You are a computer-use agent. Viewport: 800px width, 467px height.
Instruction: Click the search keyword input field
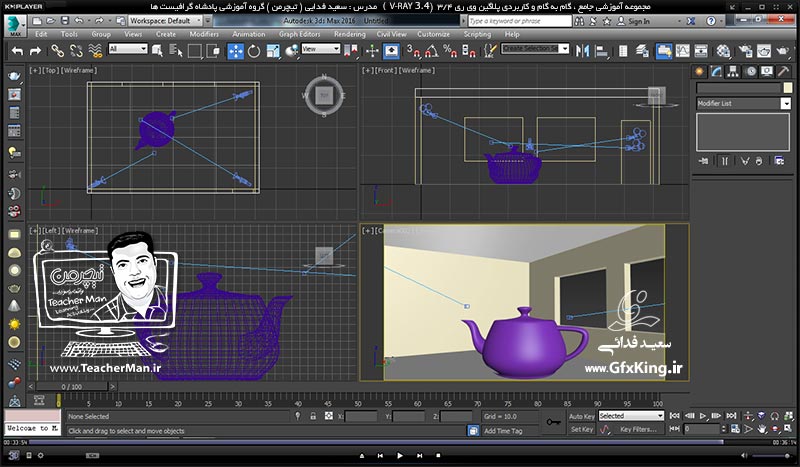pos(520,21)
